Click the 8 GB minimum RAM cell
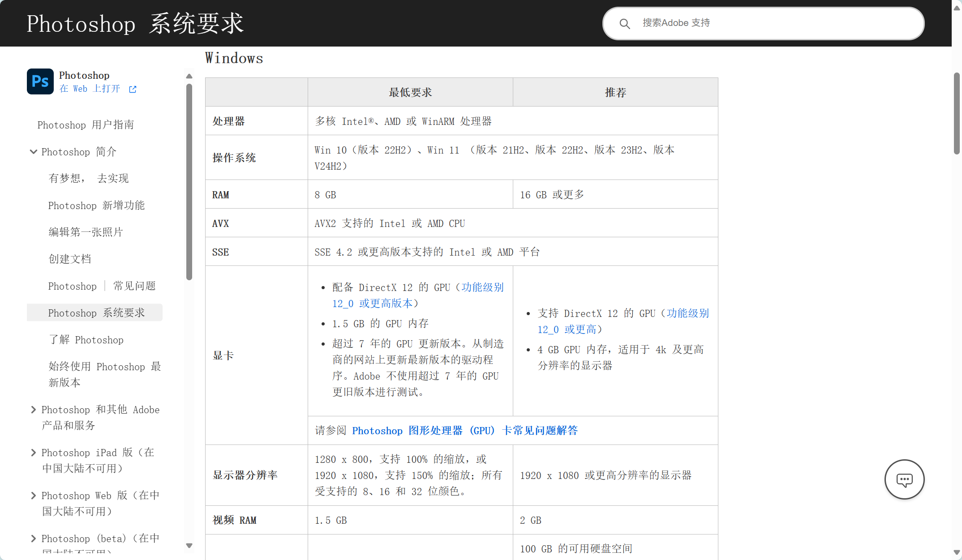 pyautogui.click(x=410, y=194)
